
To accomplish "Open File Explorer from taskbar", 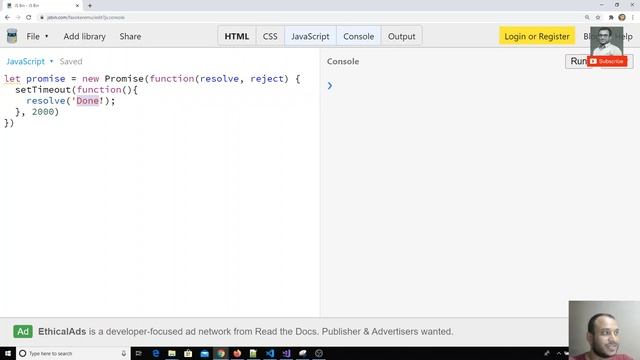I will [172, 353].
